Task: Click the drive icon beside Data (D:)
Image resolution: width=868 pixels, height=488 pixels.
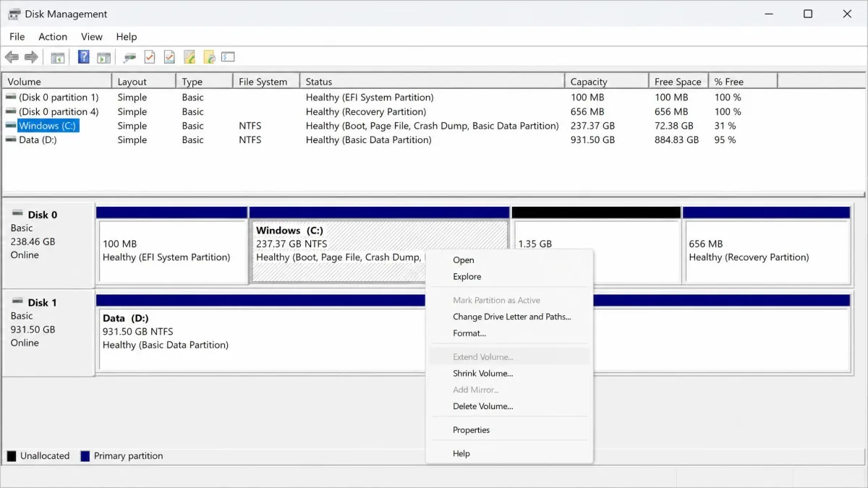Action: tap(11, 140)
